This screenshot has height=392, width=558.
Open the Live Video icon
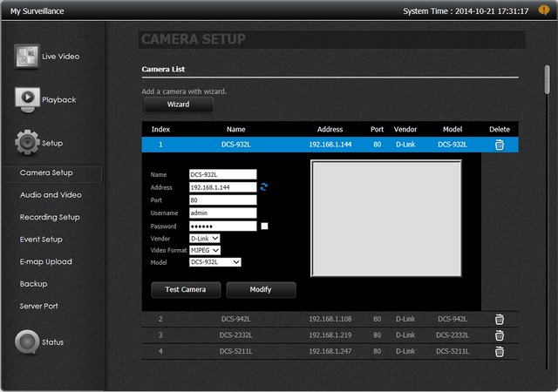(27, 57)
